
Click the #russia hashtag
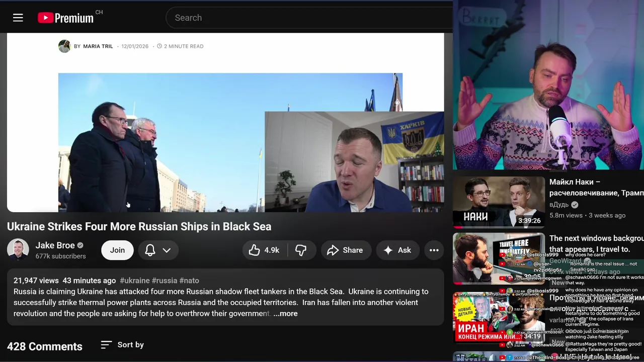165,281
